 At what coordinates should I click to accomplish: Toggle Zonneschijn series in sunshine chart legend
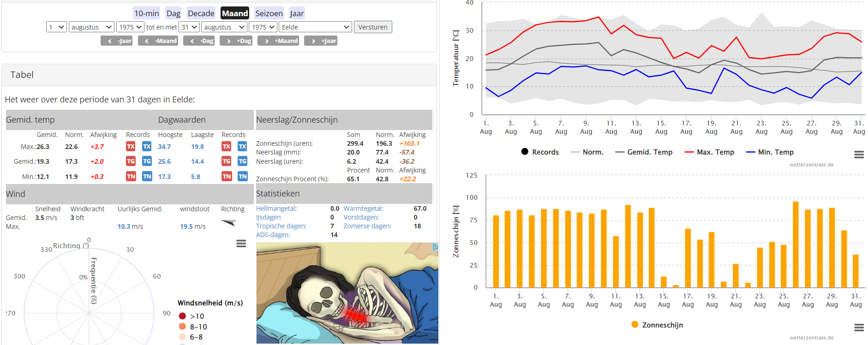click(657, 325)
